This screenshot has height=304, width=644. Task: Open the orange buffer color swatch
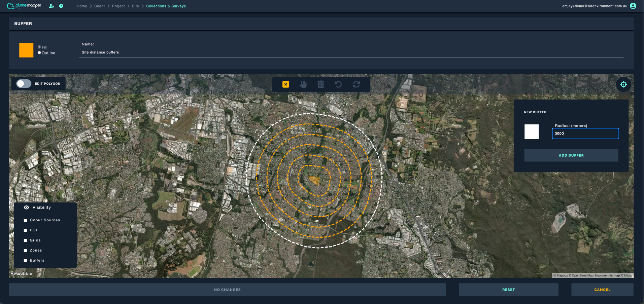pos(26,50)
